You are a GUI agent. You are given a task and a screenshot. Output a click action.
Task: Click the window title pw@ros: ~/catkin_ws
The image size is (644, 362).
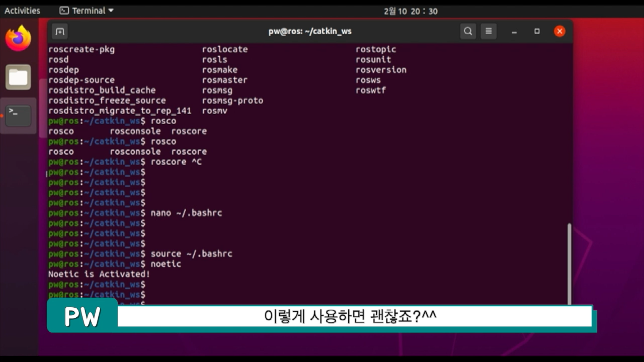pos(310,31)
